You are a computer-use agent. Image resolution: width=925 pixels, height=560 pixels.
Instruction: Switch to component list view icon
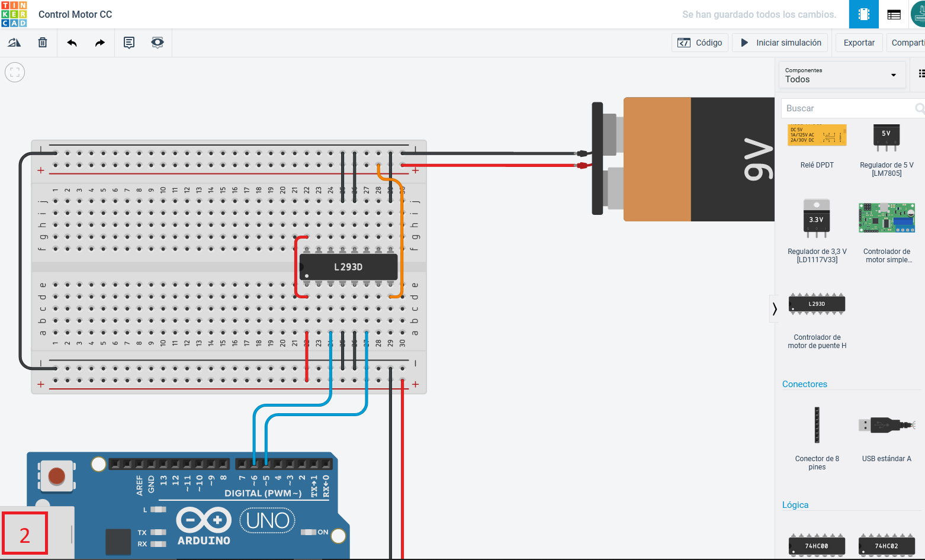coord(894,14)
